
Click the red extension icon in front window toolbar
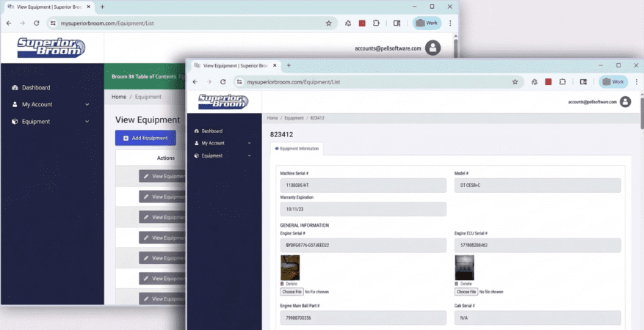[548, 81]
